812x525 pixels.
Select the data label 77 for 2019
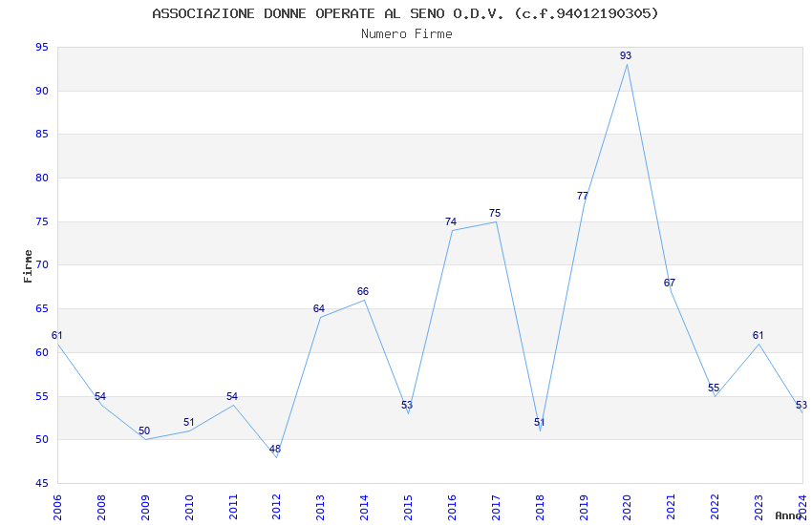582,196
